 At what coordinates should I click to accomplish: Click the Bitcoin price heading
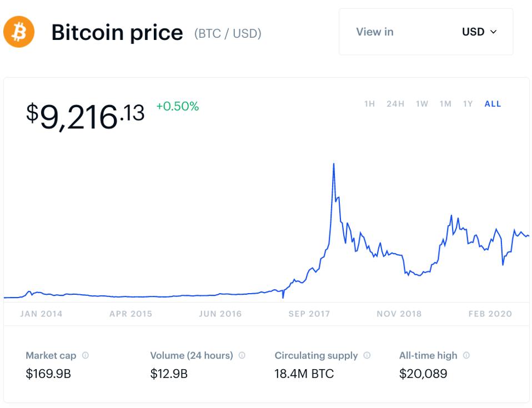click(118, 32)
